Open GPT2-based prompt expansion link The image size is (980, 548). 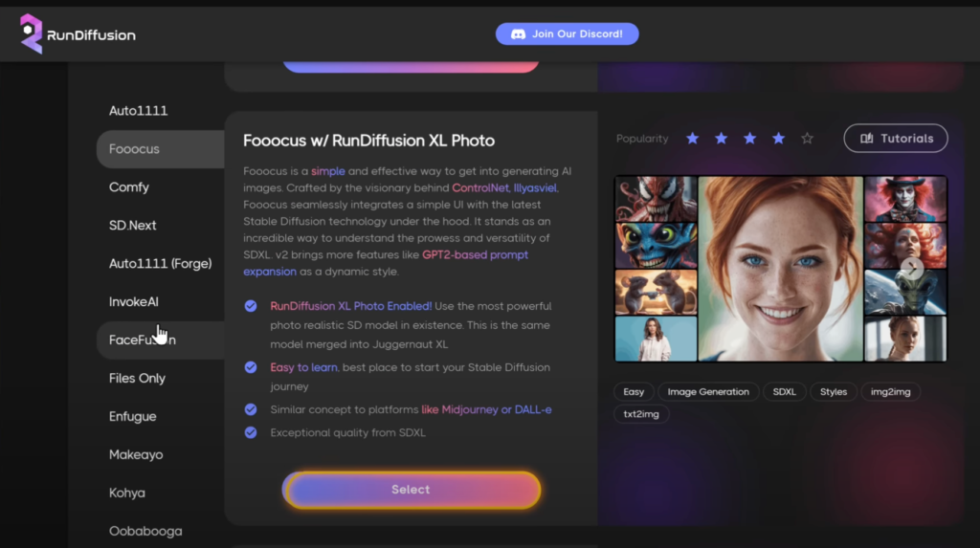[386, 263]
